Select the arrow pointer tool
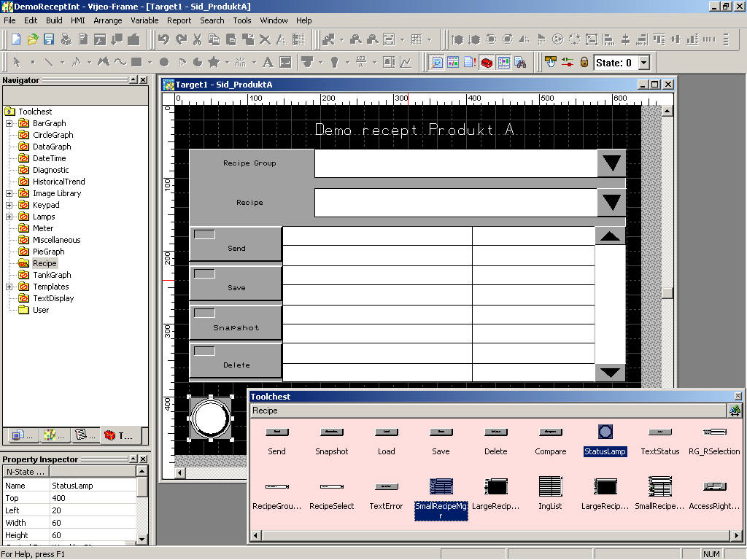This screenshot has width=747, height=560. coord(16,63)
